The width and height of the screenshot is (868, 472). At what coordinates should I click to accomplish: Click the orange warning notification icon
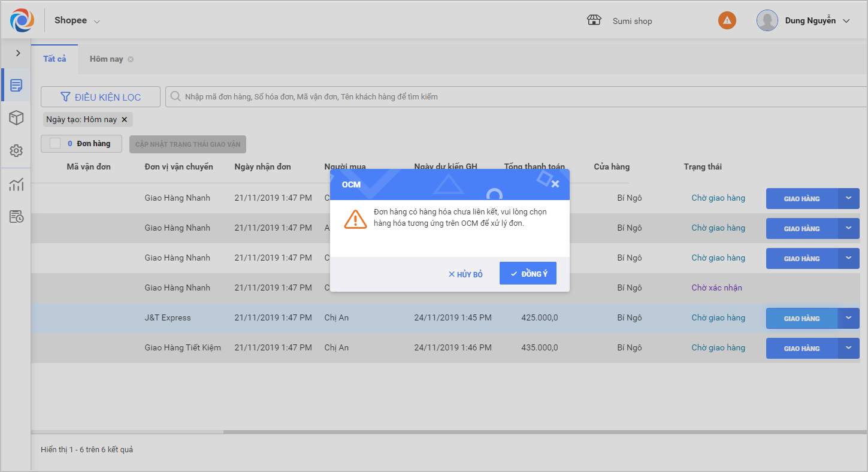(727, 20)
